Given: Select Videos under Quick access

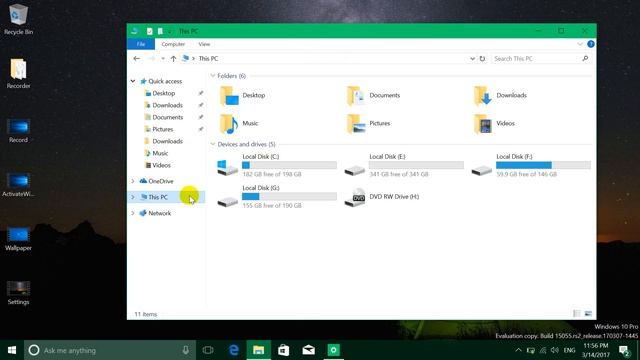Looking at the screenshot, I should (161, 165).
